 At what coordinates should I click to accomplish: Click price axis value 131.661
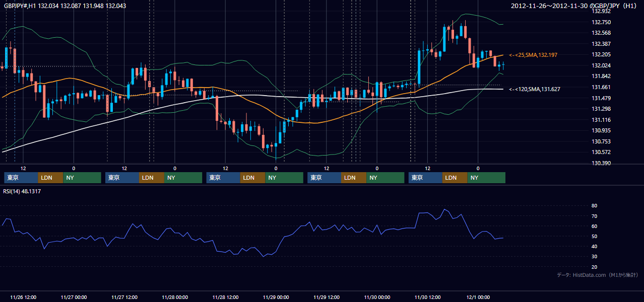[601, 87]
